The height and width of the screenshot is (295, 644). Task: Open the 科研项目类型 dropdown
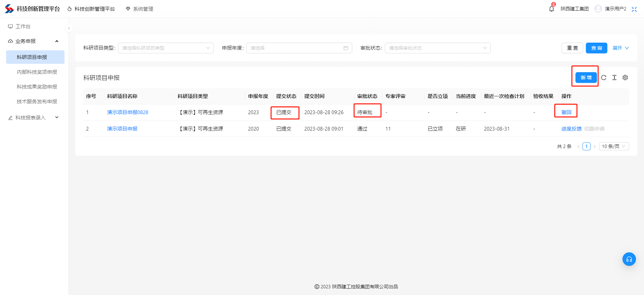point(166,48)
